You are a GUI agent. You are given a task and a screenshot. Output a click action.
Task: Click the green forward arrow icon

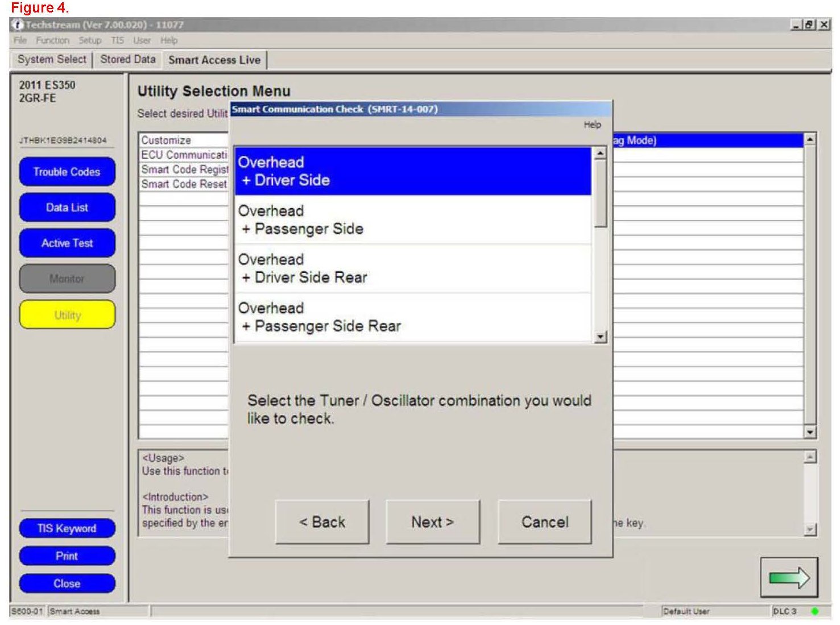pos(789,578)
